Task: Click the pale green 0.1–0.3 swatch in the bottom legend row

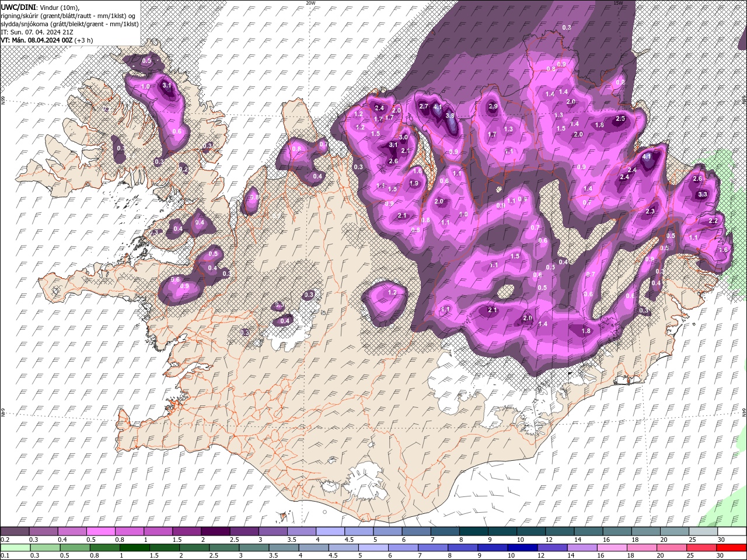Action: [15, 547]
